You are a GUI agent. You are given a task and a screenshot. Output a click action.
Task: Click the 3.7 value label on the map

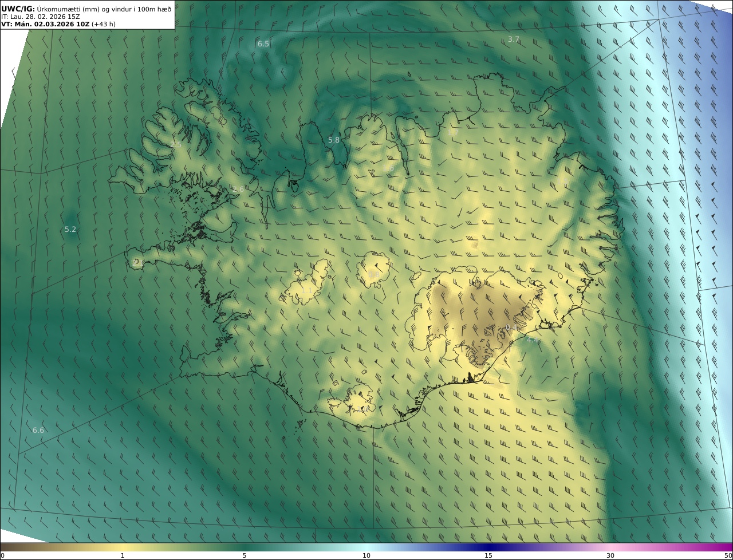(x=514, y=39)
